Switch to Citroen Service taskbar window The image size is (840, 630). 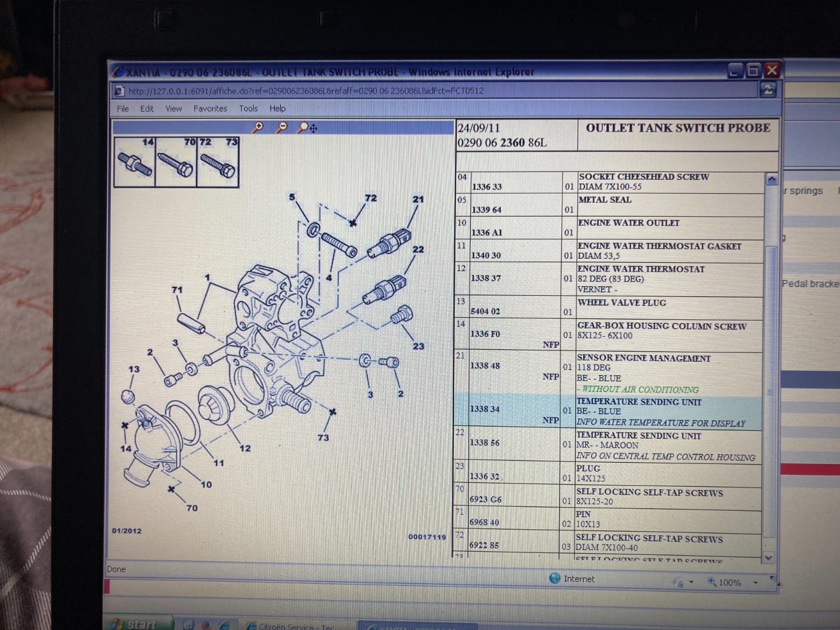(298, 626)
